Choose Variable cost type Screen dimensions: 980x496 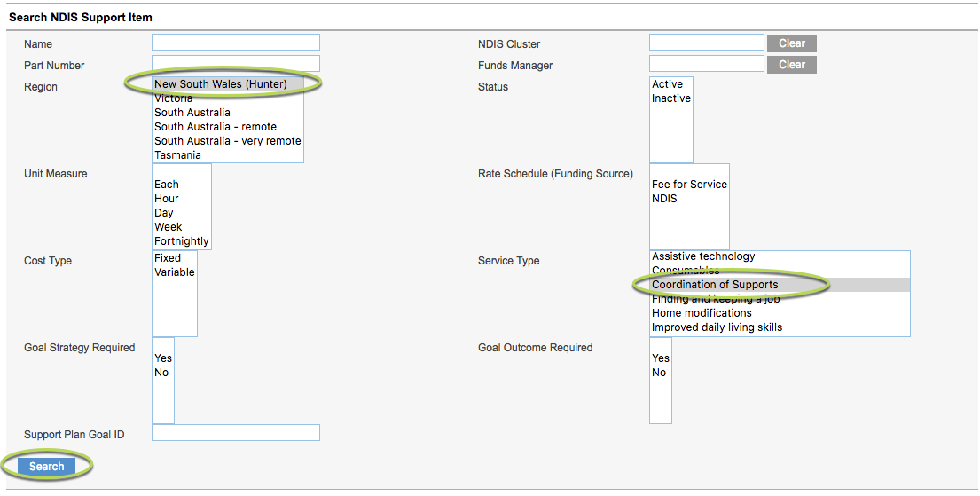(x=175, y=272)
